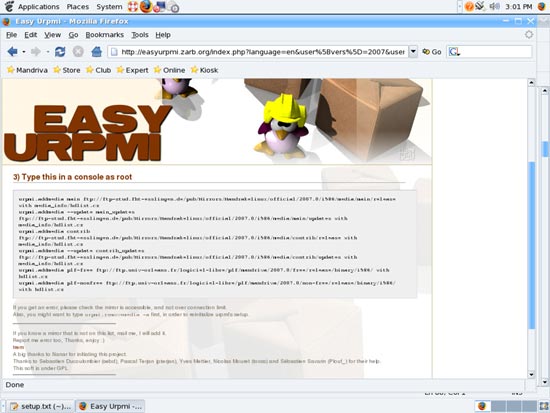Click the urpmi commands code block
550x413 pixels.
coord(215,244)
